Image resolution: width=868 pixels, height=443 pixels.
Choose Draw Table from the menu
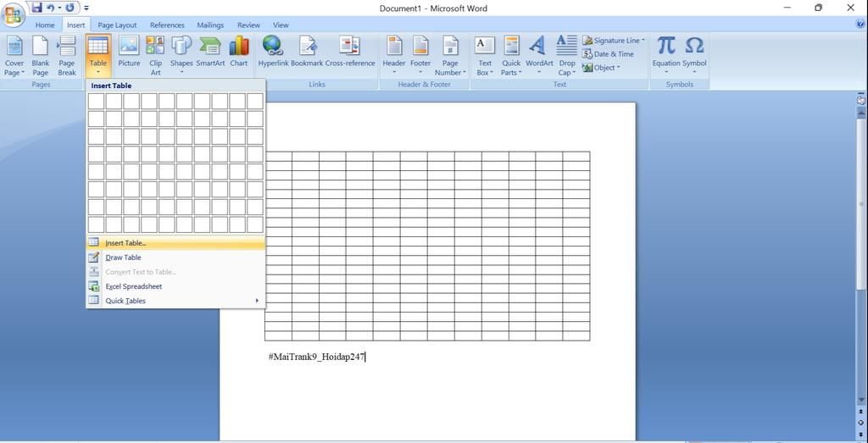point(176,257)
